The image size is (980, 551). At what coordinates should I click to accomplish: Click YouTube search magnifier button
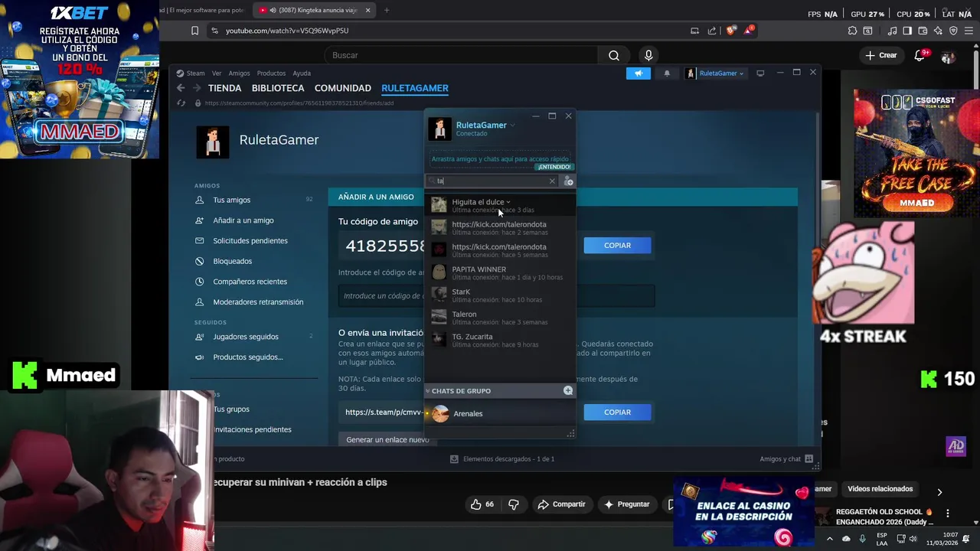[x=614, y=55]
